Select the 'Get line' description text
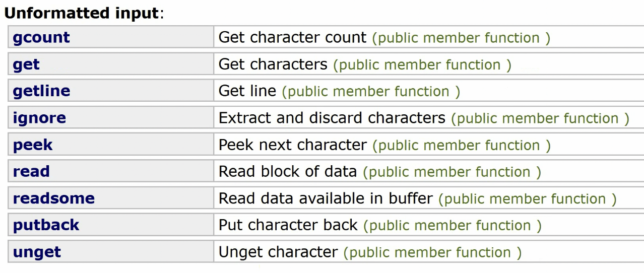The width and height of the screenshot is (644, 273). (247, 91)
